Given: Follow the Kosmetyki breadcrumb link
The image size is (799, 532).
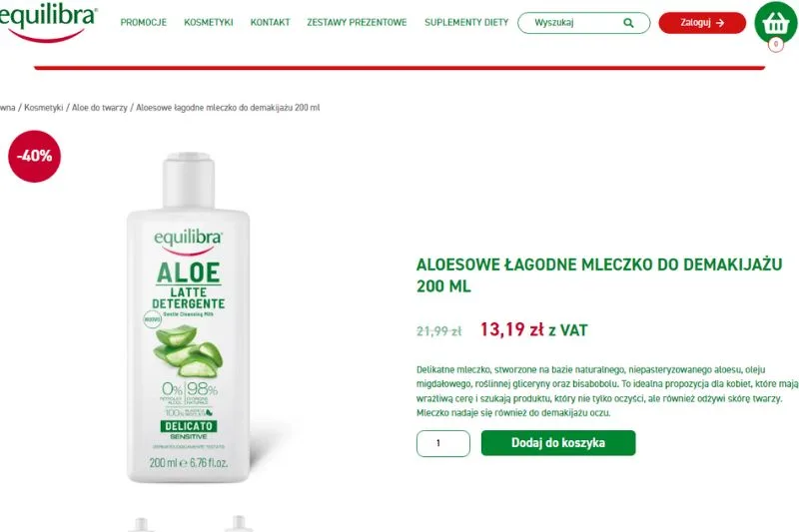Looking at the screenshot, I should pyautogui.click(x=44, y=108).
